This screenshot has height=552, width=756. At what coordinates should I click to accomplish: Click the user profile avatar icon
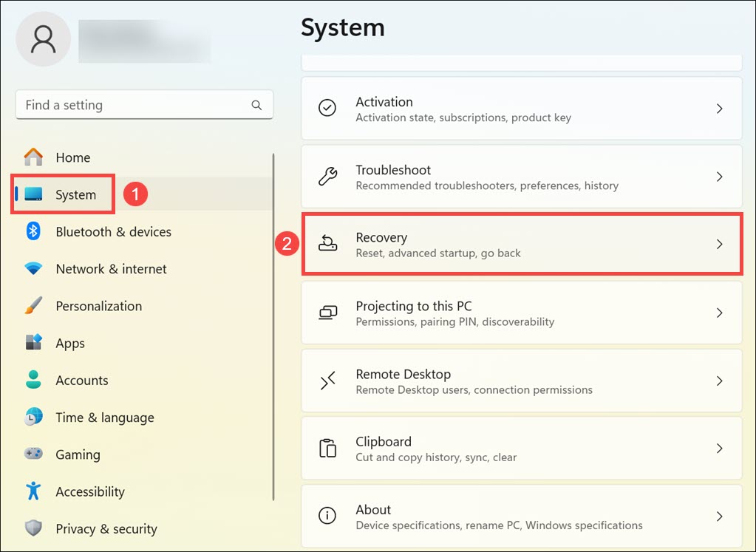[x=43, y=39]
